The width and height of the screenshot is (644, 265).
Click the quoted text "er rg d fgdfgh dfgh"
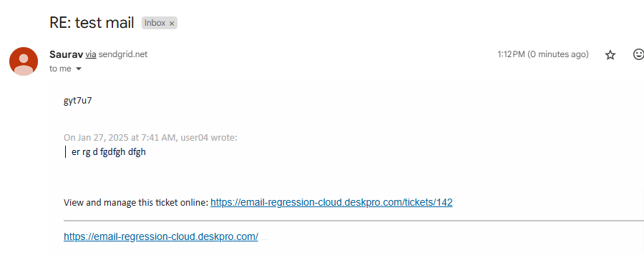109,152
